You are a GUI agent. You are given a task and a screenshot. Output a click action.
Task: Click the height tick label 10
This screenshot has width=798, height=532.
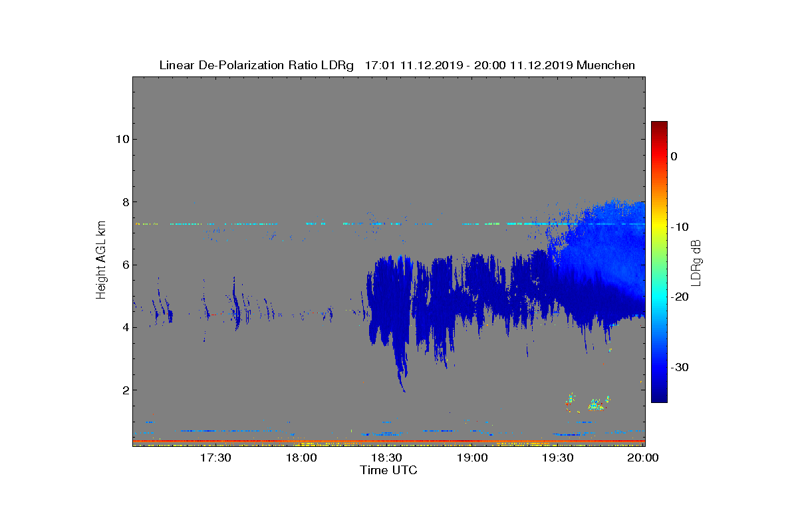click(x=122, y=139)
